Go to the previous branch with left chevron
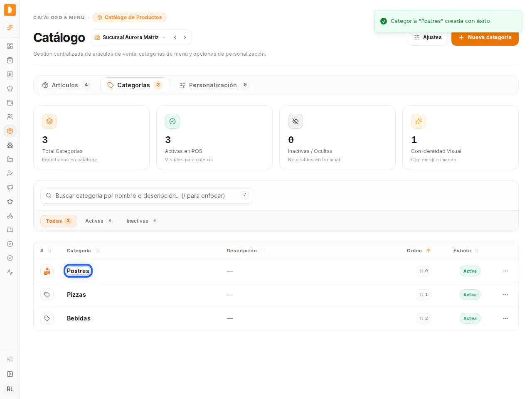This screenshot has height=399, width=532. pos(175,37)
